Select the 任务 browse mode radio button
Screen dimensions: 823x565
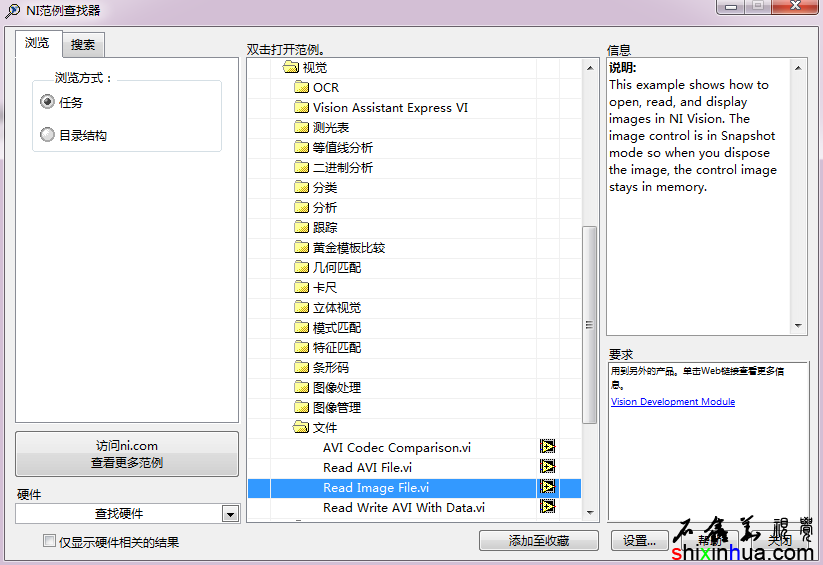pos(47,102)
